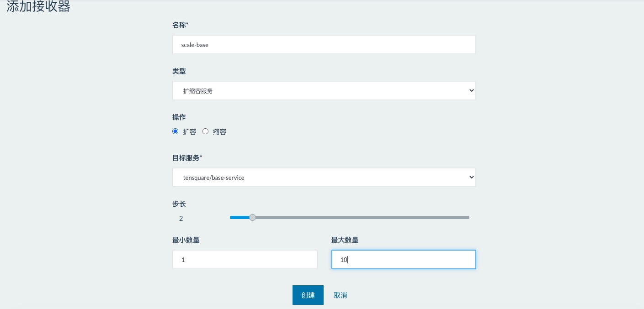Click the chevron on the 类型 dropdown
The width and height of the screenshot is (644, 309).
pos(471,90)
